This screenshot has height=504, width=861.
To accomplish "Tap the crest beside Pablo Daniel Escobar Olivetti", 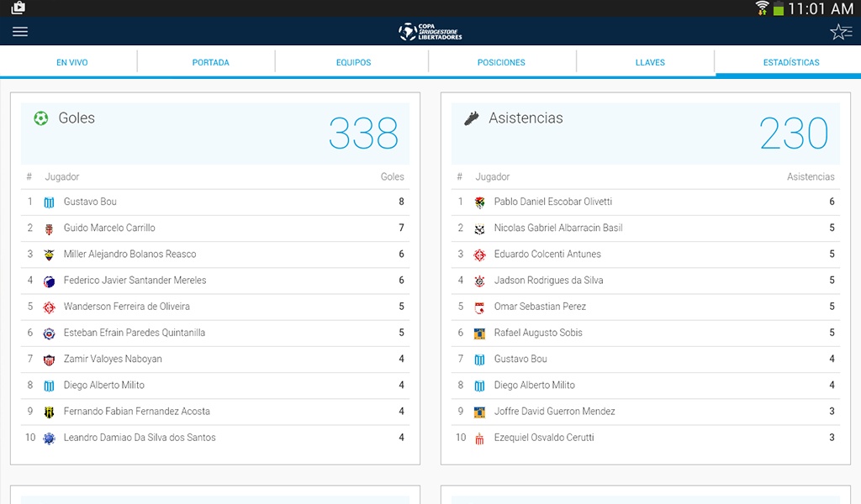I will tap(479, 202).
